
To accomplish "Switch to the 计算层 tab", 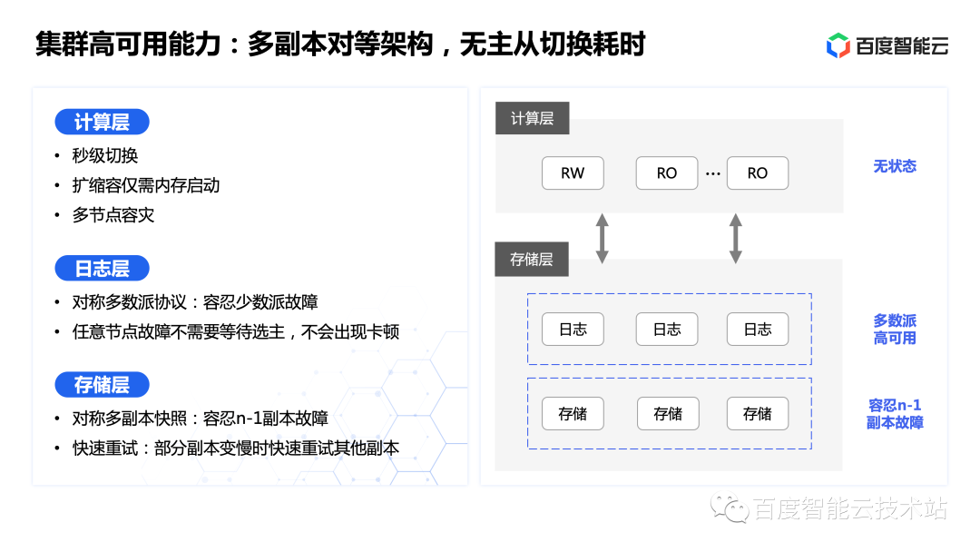I will point(532,119).
